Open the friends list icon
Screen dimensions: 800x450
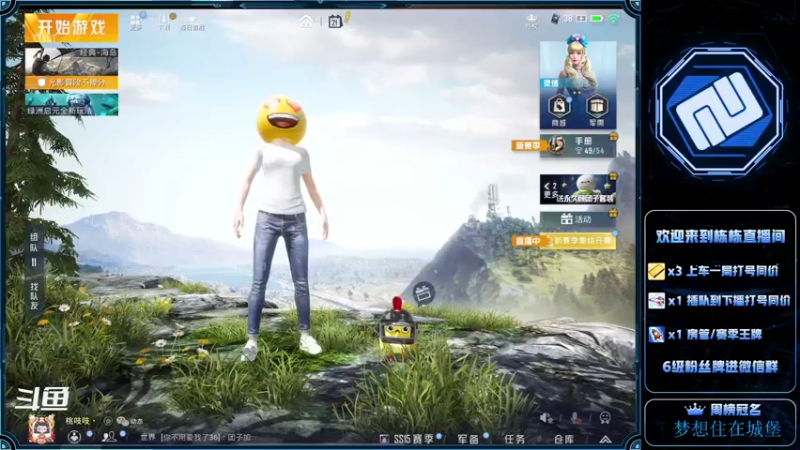(109, 437)
